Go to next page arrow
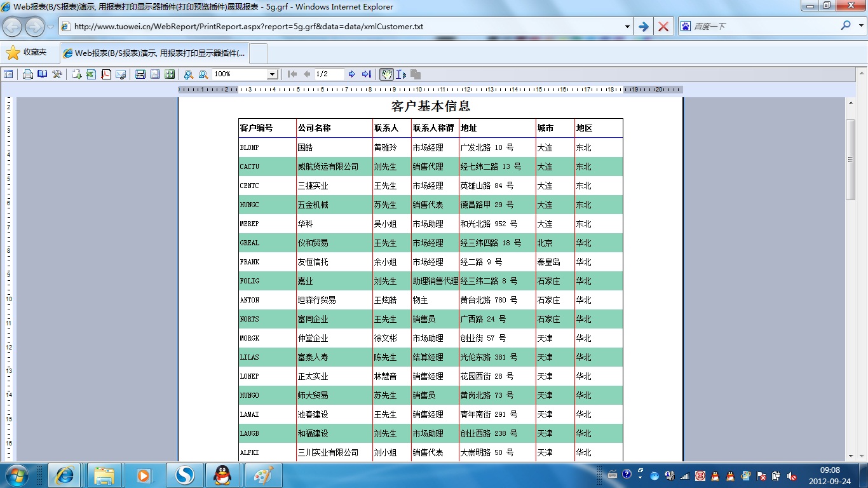 (352, 74)
